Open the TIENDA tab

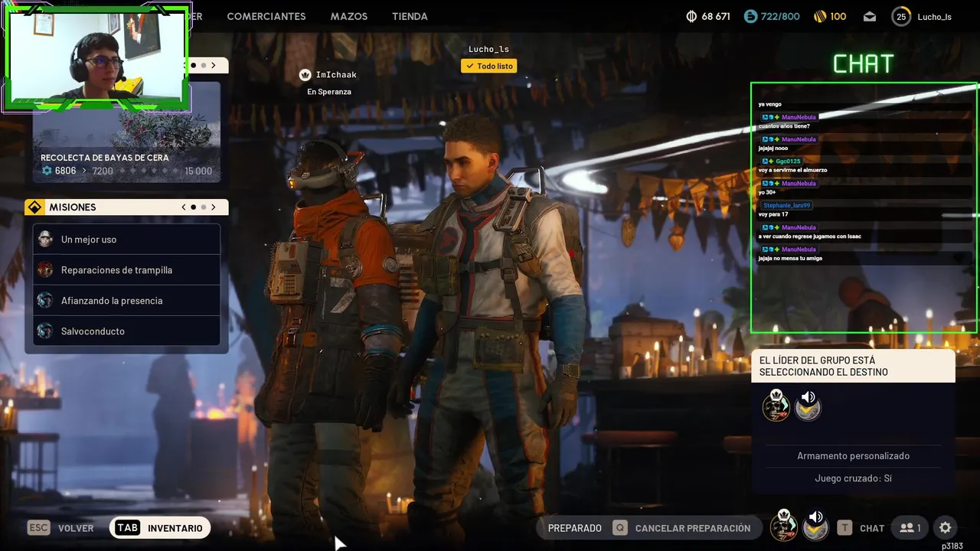410,16
